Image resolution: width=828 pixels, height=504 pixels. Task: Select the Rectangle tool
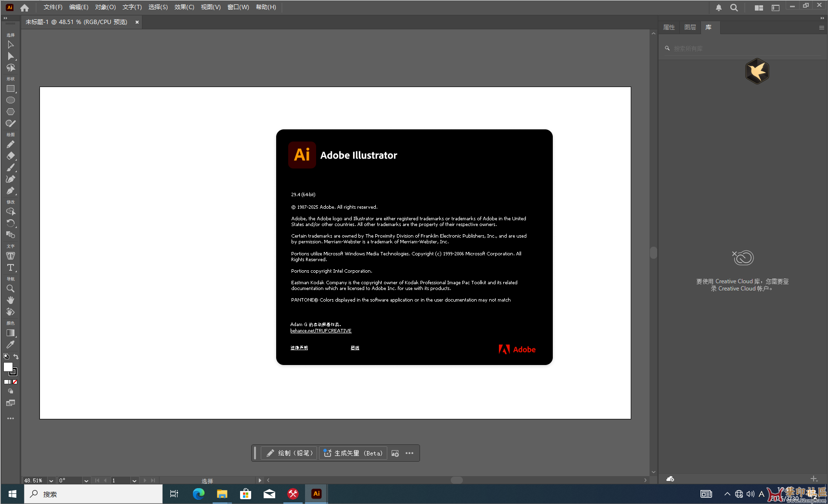(11, 89)
